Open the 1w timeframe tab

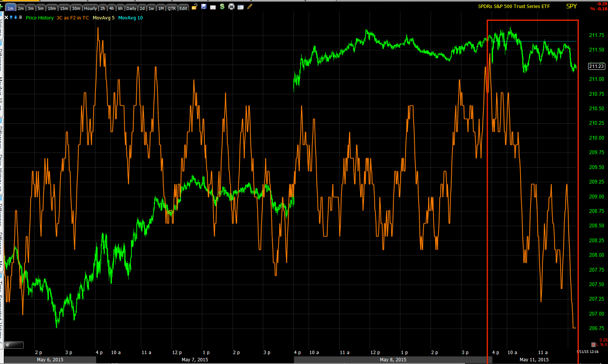click(152, 8)
